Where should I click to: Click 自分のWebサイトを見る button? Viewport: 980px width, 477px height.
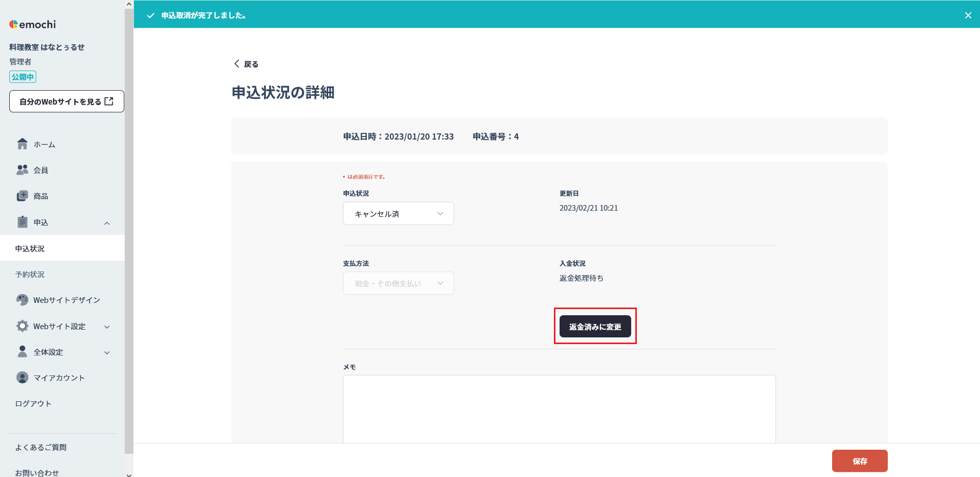[x=66, y=101]
